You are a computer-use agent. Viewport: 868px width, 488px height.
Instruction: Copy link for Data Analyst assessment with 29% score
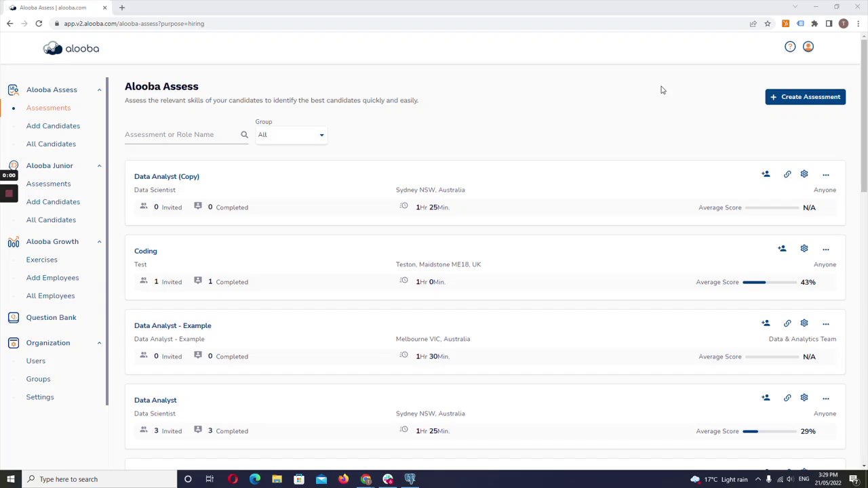click(x=787, y=398)
